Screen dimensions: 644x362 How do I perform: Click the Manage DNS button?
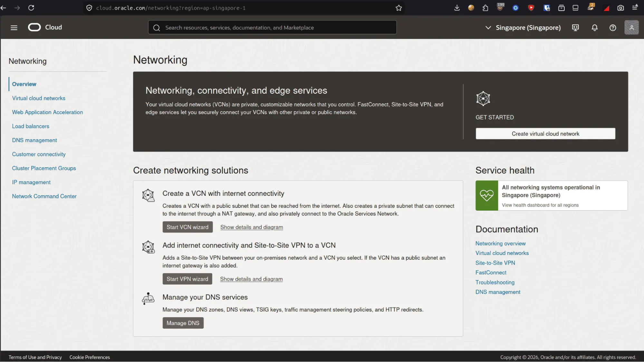pyautogui.click(x=183, y=323)
